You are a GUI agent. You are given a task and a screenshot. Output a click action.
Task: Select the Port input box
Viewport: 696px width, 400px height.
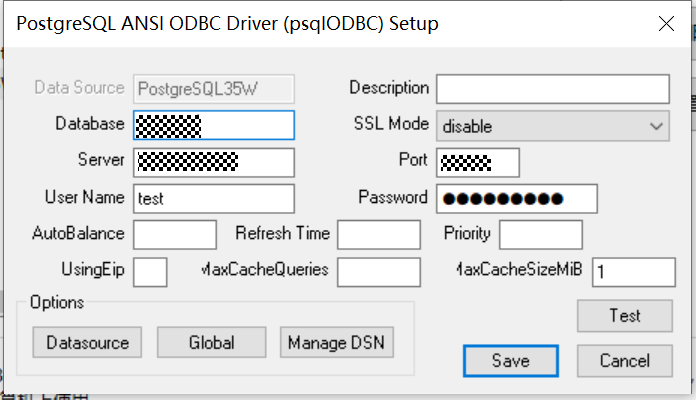point(478,162)
